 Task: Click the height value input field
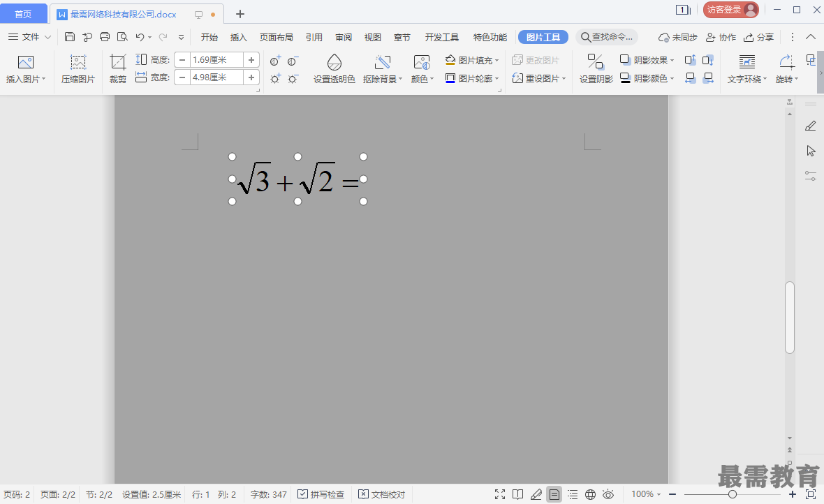coord(216,60)
